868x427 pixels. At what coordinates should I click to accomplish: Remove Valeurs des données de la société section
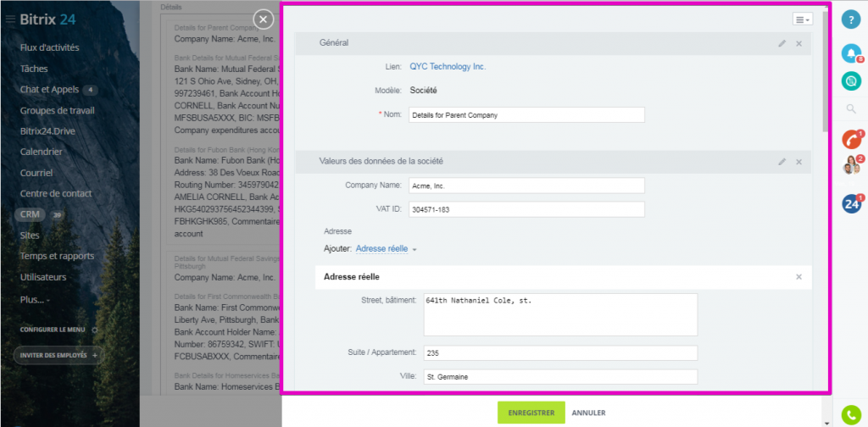(798, 162)
